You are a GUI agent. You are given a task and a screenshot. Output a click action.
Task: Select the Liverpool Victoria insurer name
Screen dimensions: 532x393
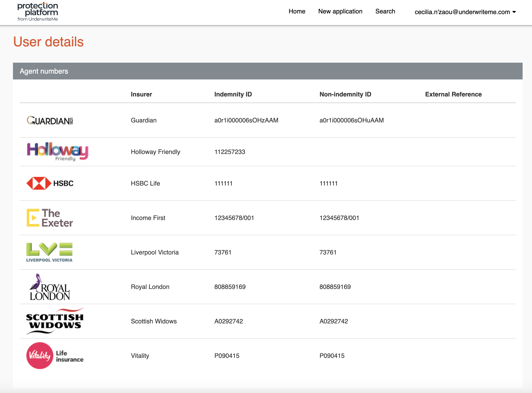tap(155, 252)
